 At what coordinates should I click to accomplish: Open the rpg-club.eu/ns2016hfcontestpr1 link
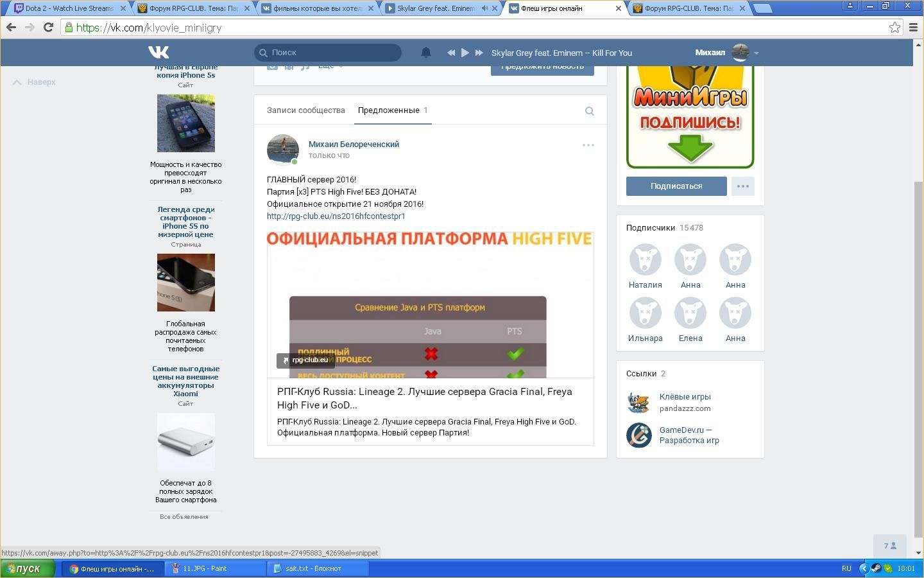(336, 216)
